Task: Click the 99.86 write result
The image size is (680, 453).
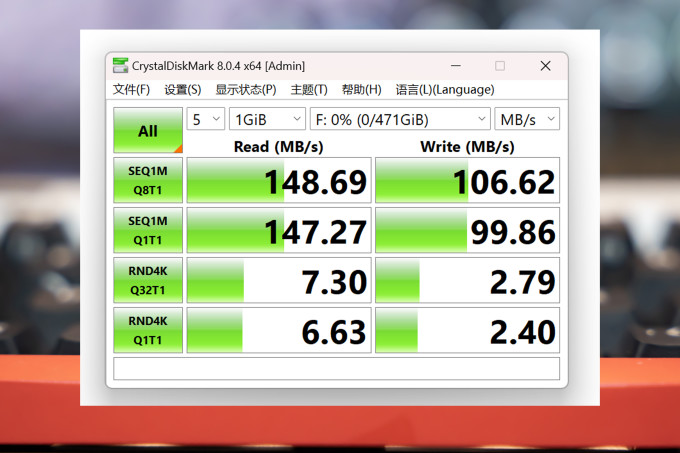Action: 468,230
